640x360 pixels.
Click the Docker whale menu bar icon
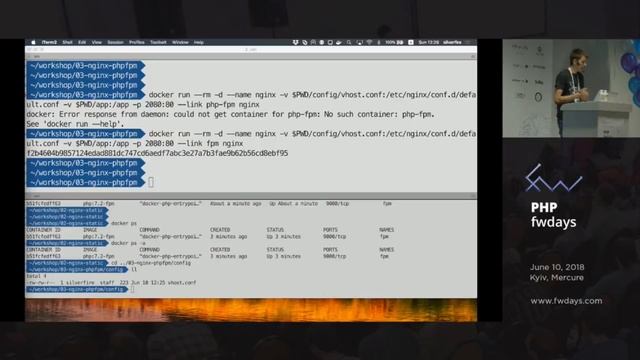tap(339, 42)
